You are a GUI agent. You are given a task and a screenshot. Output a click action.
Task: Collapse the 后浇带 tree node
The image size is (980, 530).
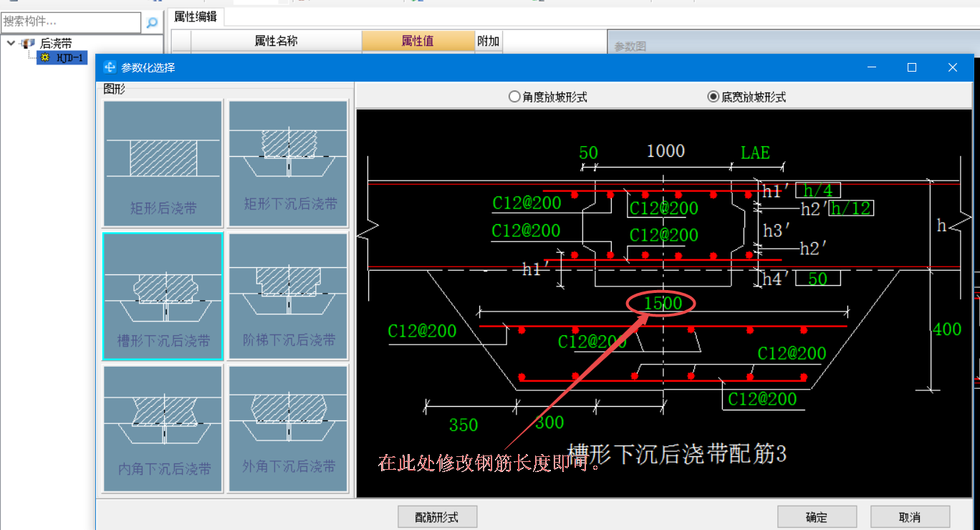click(11, 43)
